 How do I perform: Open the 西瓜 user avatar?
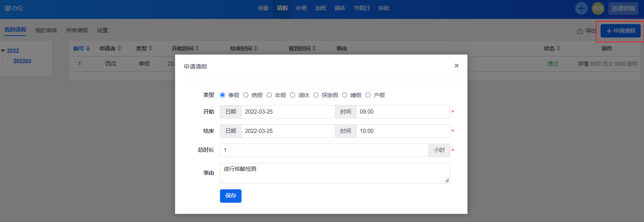(x=598, y=8)
